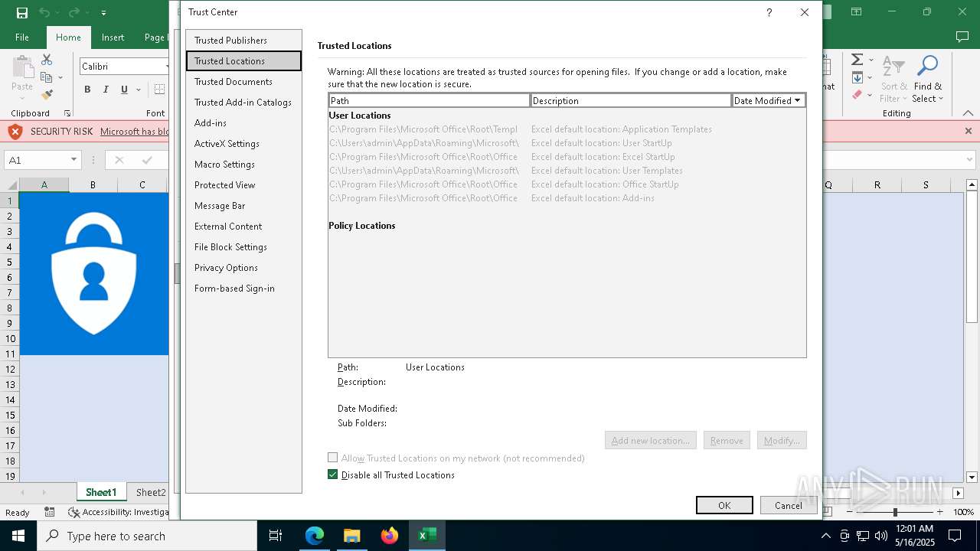Open Customize Quick Access Toolbar dropdown
The image size is (980, 551).
pos(103,13)
